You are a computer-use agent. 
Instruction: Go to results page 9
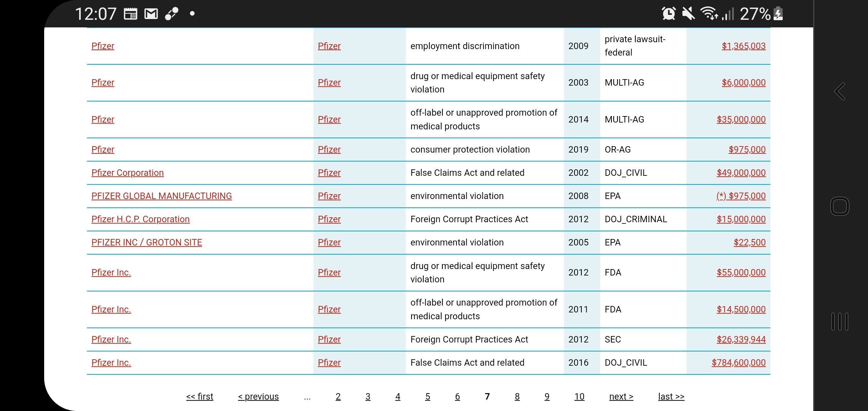tap(547, 397)
